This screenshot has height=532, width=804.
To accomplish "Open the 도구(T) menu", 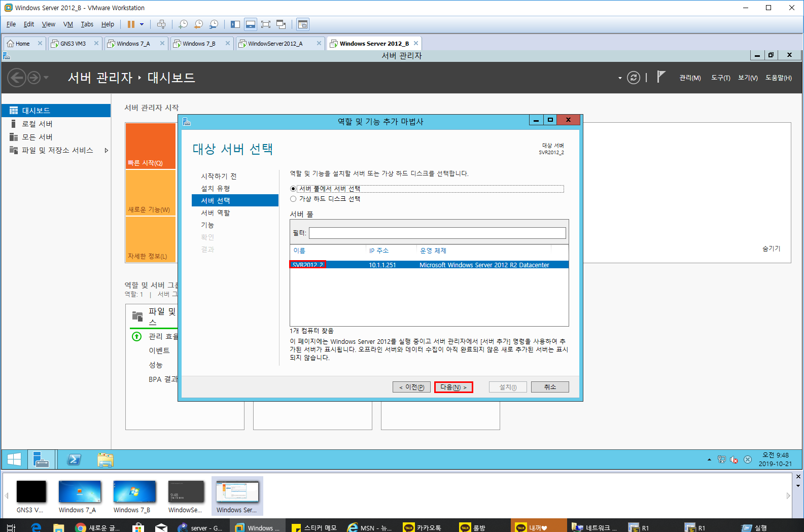I will click(720, 78).
